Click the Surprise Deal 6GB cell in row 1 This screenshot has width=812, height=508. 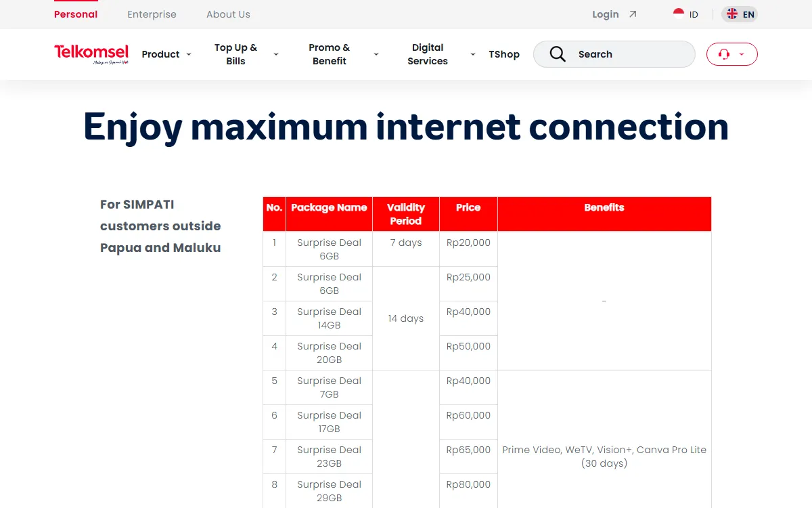pos(329,249)
